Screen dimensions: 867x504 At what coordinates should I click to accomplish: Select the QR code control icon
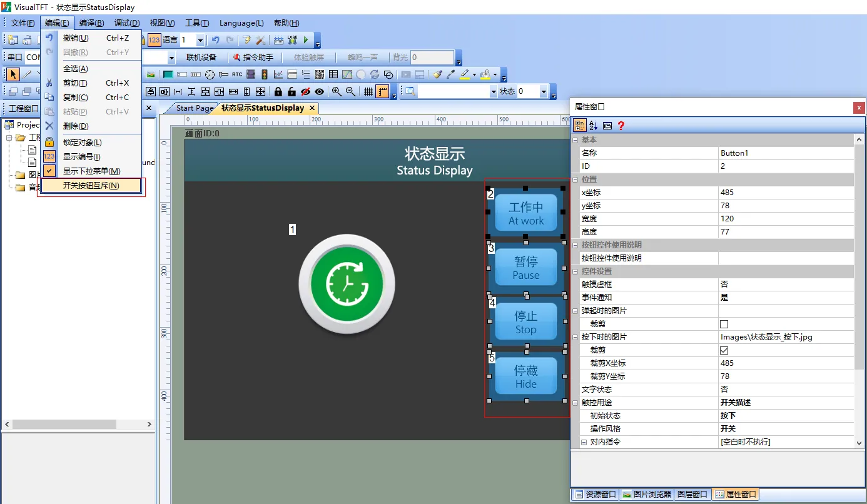(320, 74)
